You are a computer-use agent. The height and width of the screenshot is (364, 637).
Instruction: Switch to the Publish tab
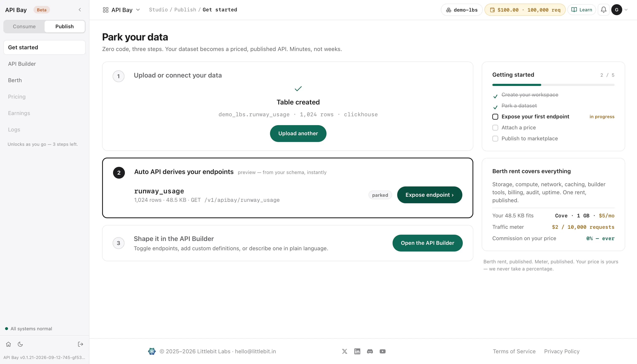(x=65, y=27)
